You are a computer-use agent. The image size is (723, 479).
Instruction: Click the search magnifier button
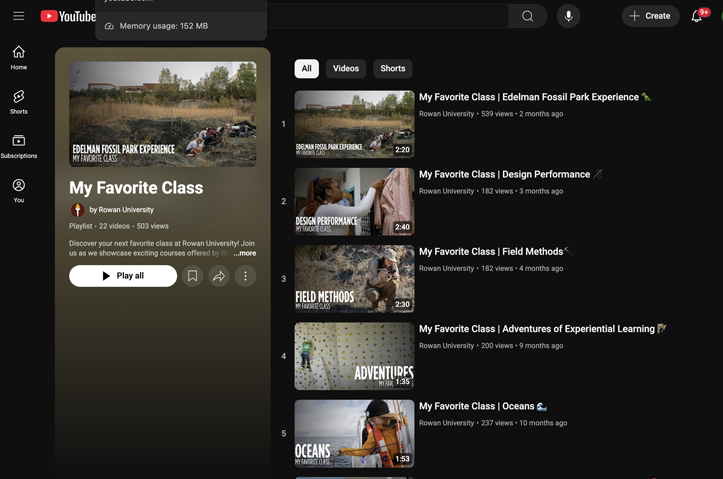tap(527, 16)
